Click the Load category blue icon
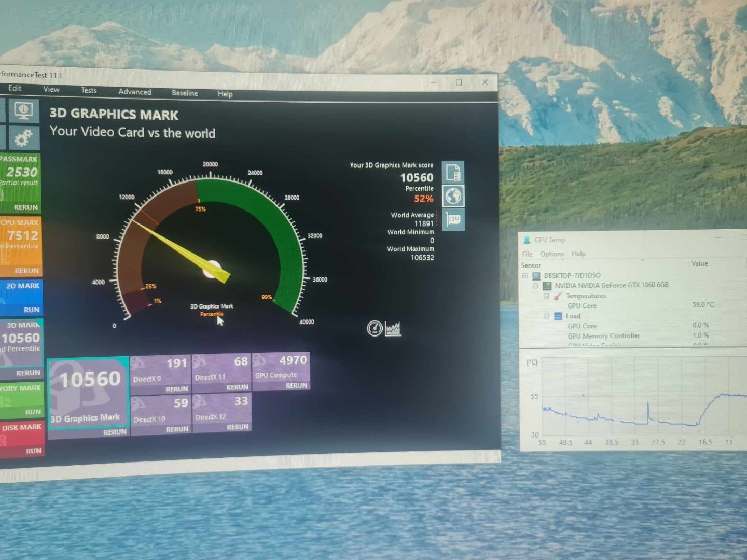The height and width of the screenshot is (560, 747). (558, 316)
